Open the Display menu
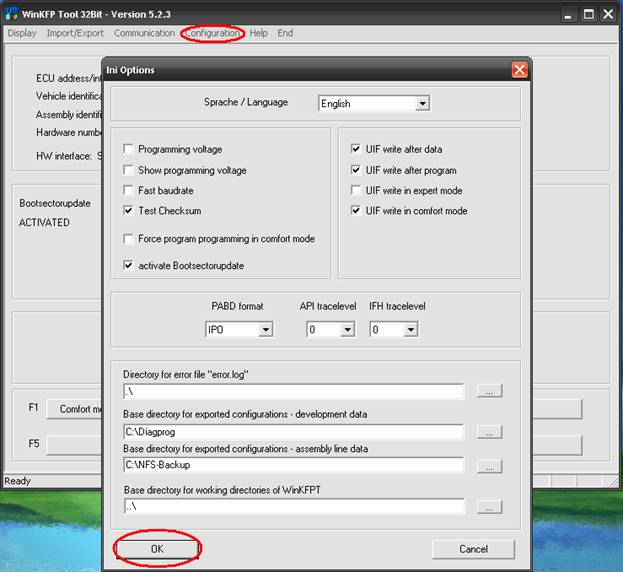623x572 pixels. click(22, 33)
